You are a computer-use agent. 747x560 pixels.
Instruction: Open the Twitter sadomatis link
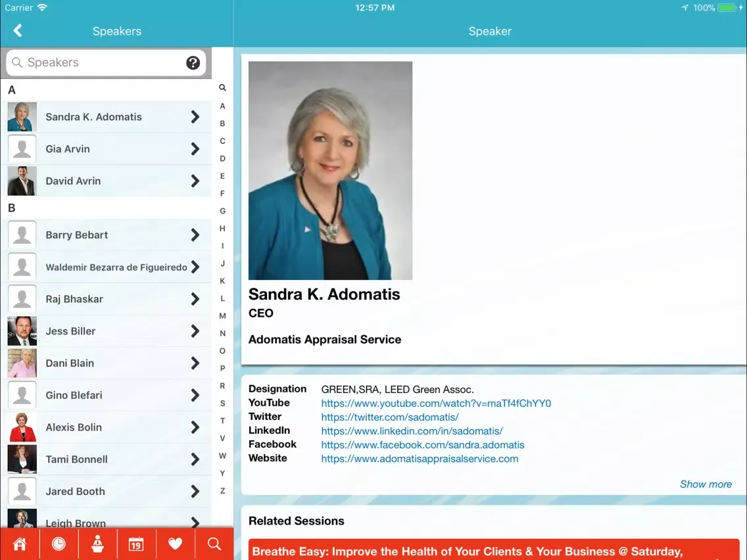click(x=390, y=417)
